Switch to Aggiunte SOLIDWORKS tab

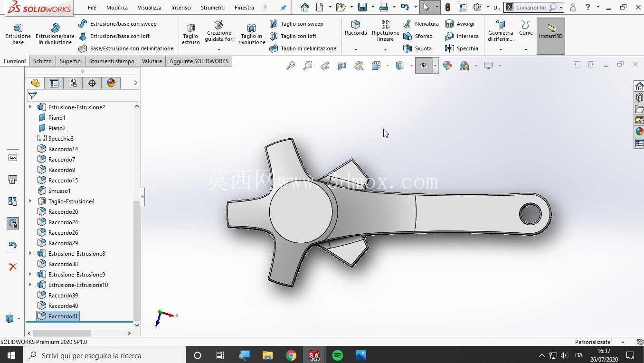pyautogui.click(x=199, y=61)
